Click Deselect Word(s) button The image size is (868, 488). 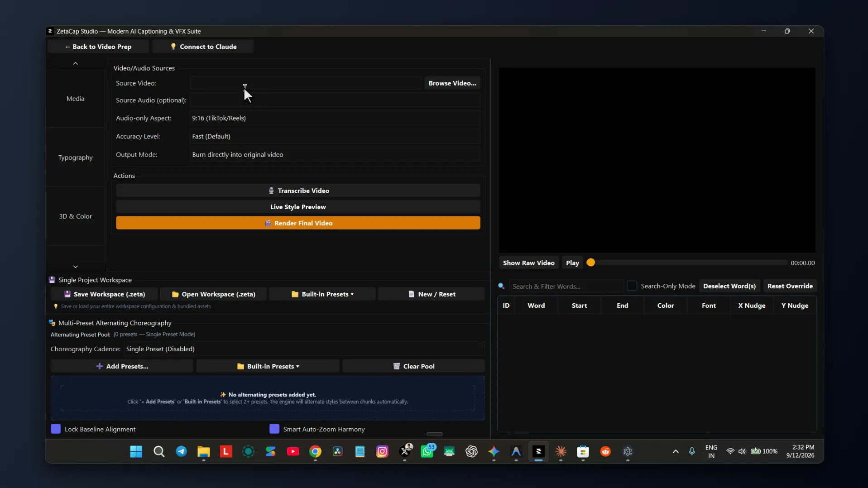(729, 286)
